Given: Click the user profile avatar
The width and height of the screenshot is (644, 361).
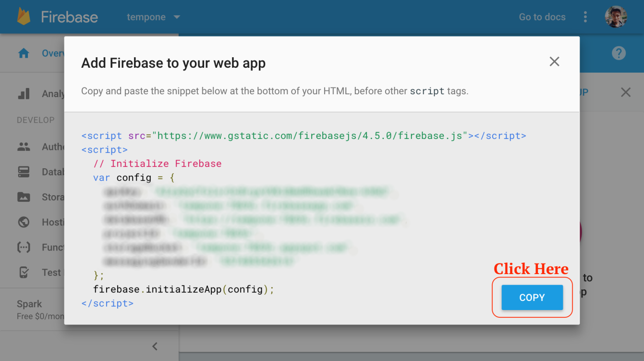Looking at the screenshot, I should 616,17.
